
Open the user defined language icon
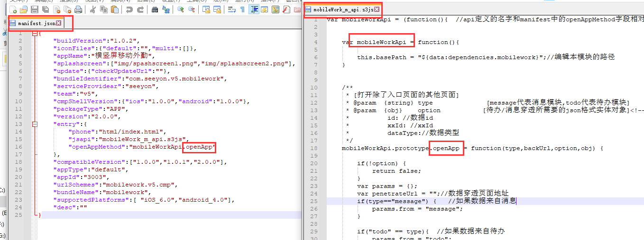coord(264,9)
